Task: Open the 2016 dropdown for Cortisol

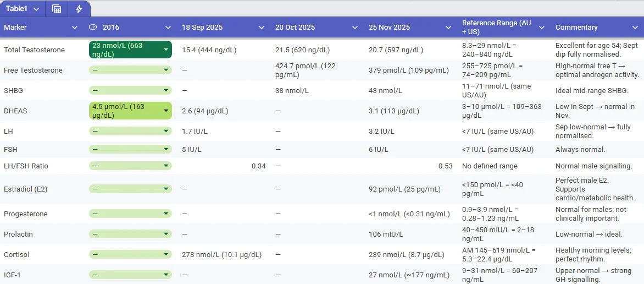Action: [166, 254]
